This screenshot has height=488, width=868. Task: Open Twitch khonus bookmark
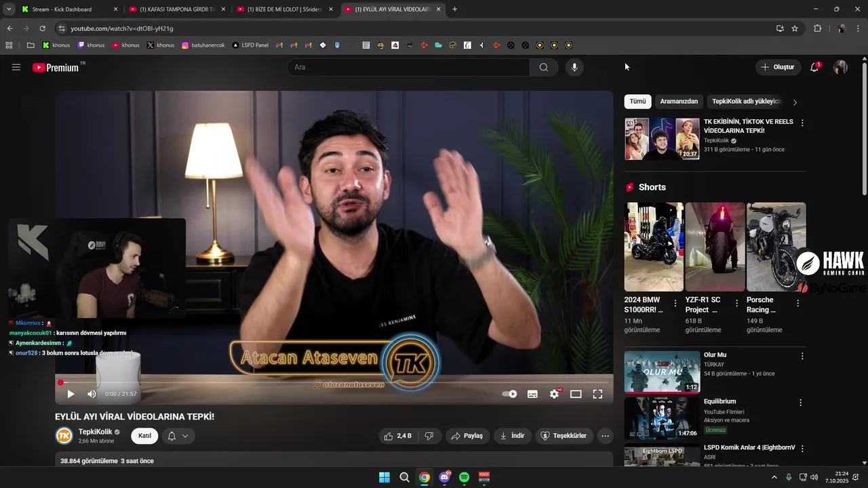(x=92, y=45)
